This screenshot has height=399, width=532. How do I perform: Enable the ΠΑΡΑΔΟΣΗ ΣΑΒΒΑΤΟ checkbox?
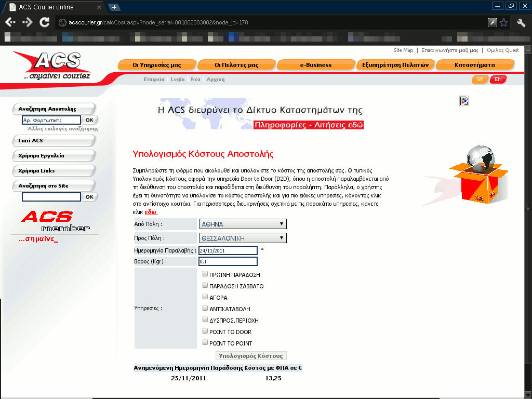[205, 285]
